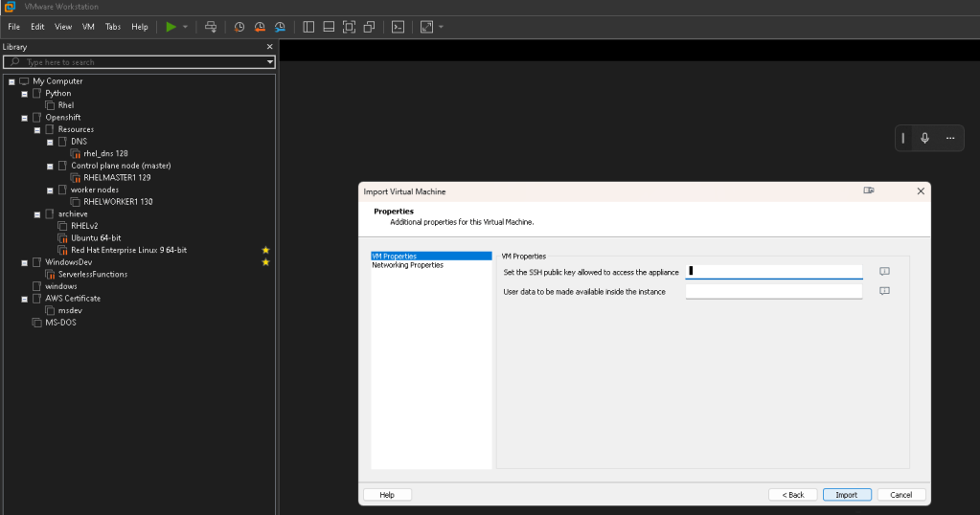The image size is (980, 515).
Task: Click the Revert to Snapshot icon
Action: pyautogui.click(x=260, y=27)
